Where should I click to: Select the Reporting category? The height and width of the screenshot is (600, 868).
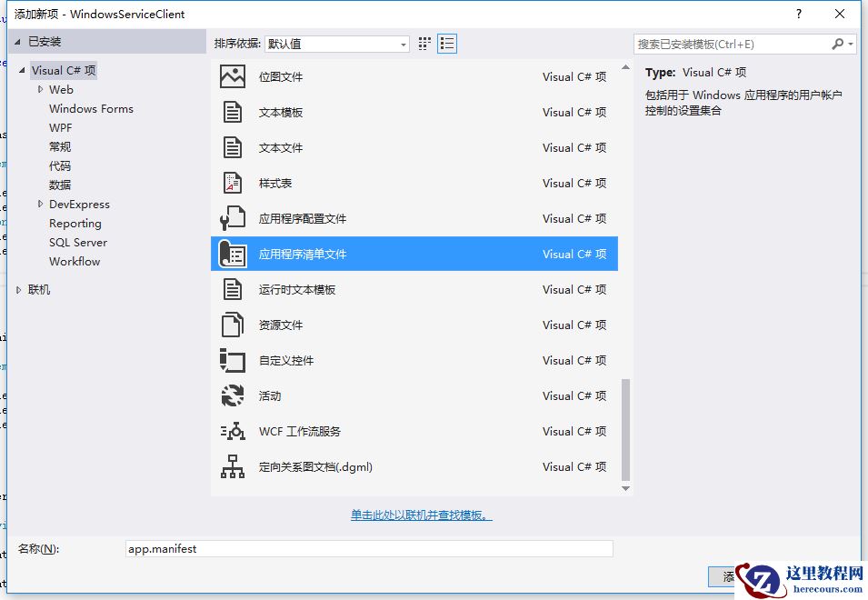75,223
